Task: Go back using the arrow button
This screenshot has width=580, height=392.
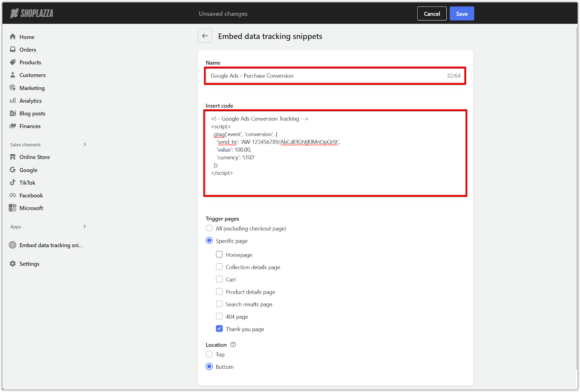Action: (x=205, y=36)
